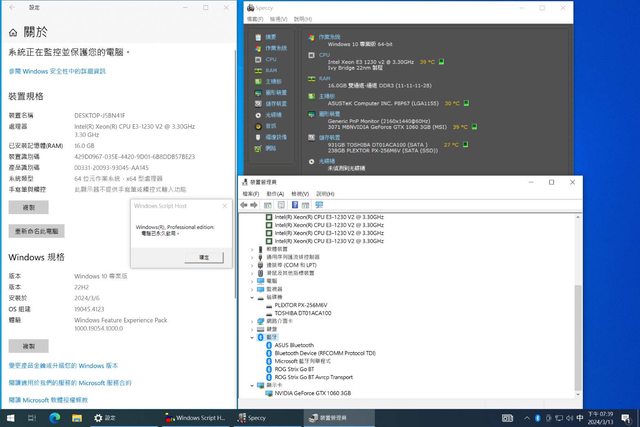Click the green CPU temperature indicator in Speccy
The height and width of the screenshot is (427, 640).
pos(441,62)
